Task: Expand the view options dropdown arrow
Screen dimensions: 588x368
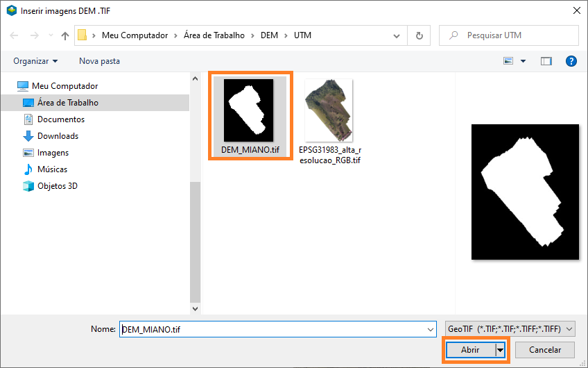Action: click(x=524, y=61)
